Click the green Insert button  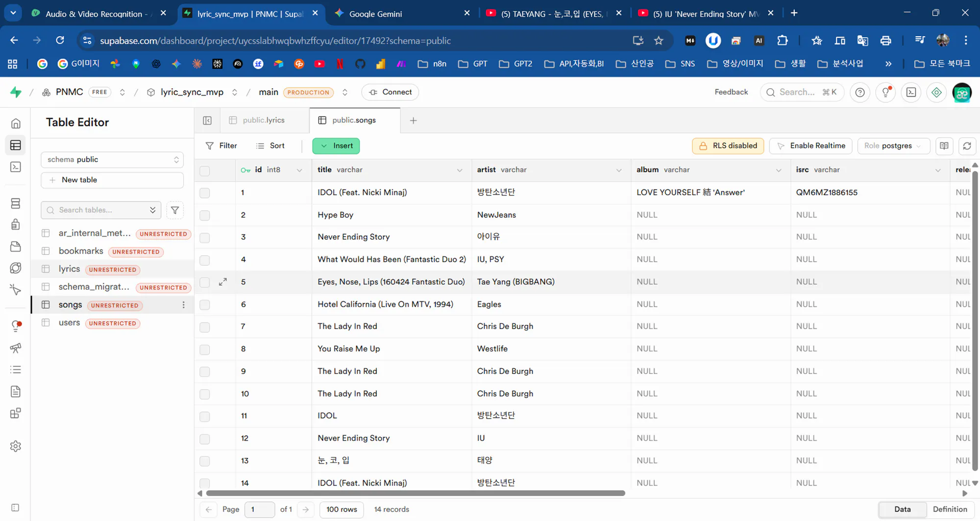coord(336,146)
